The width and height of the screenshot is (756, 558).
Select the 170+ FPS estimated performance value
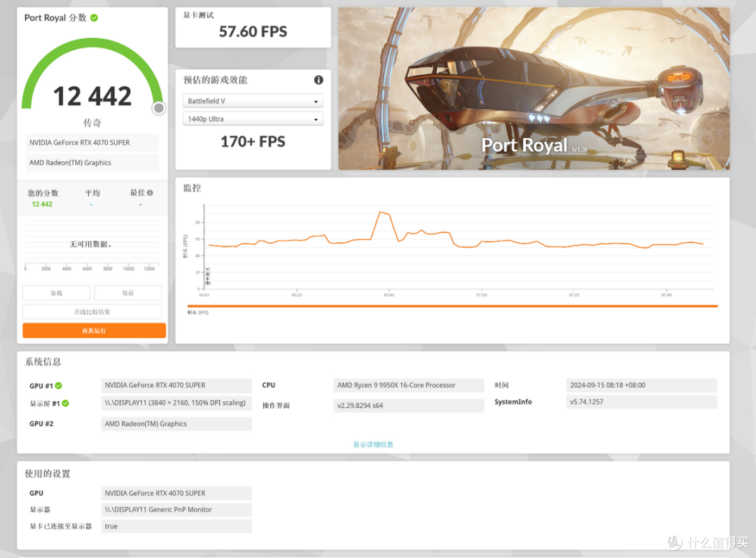pyautogui.click(x=253, y=141)
